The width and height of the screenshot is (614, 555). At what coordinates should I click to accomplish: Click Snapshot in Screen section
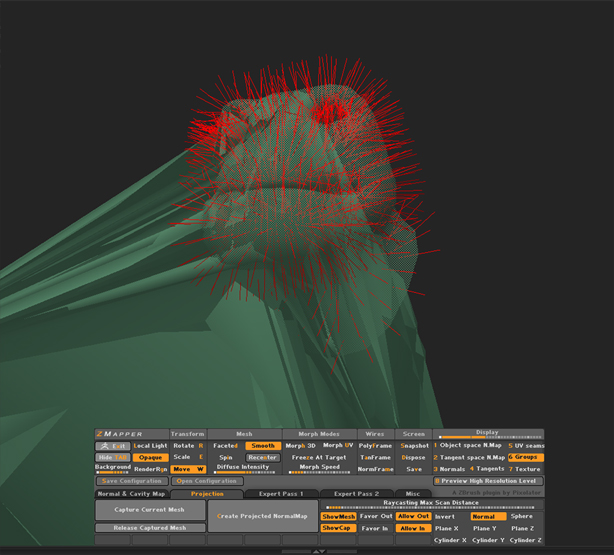click(x=414, y=446)
